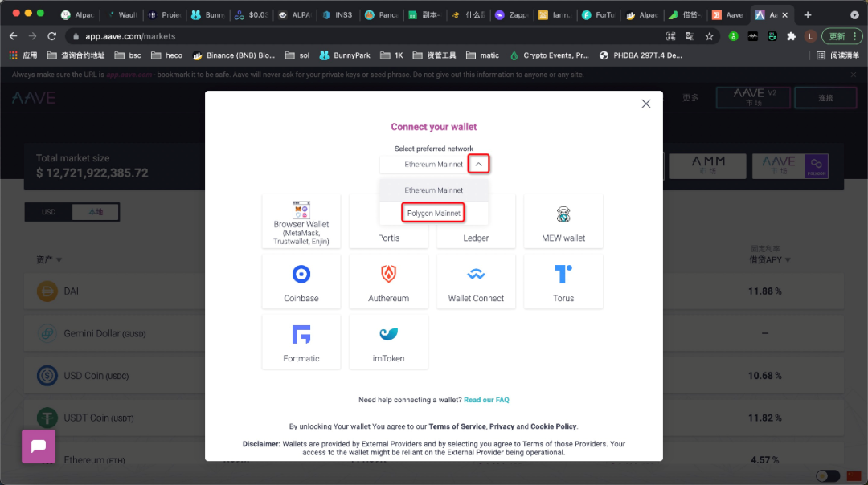Close the Connect your wallet dialog
This screenshot has width=868, height=485.
tap(645, 104)
